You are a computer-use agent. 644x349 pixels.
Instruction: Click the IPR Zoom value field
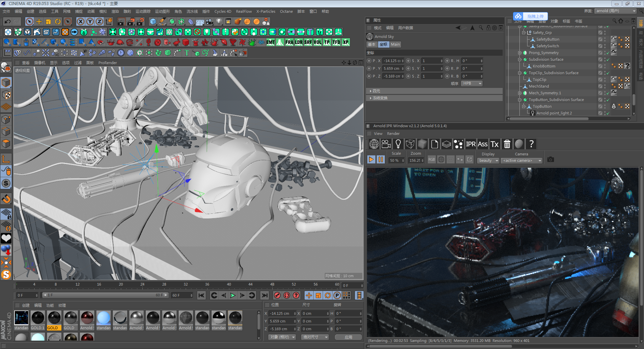tap(416, 160)
